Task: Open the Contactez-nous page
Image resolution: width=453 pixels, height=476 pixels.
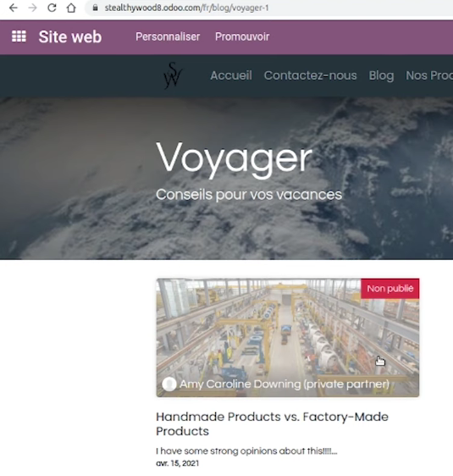Action: [311, 75]
